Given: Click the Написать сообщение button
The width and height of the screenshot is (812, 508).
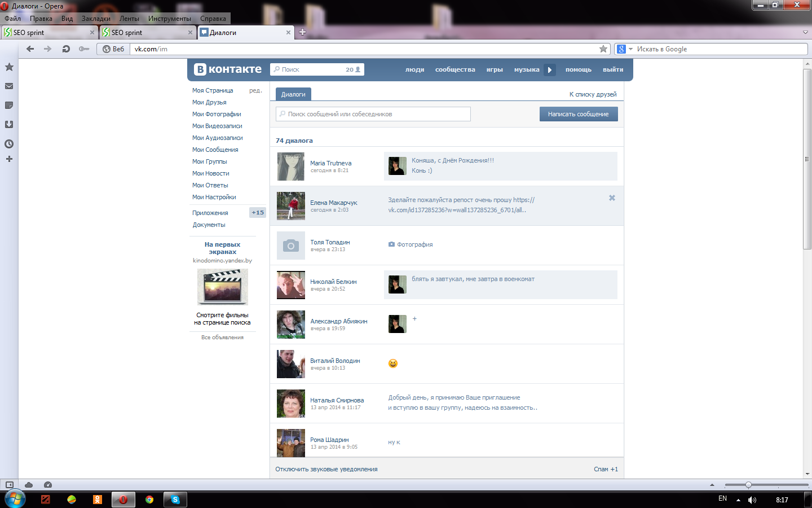Looking at the screenshot, I should 579,114.
